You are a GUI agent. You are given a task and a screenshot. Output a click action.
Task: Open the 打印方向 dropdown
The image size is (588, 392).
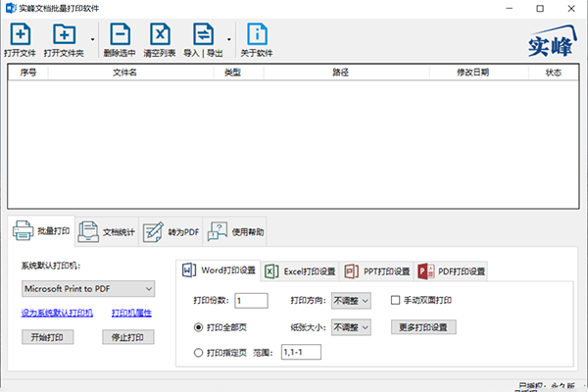(352, 300)
